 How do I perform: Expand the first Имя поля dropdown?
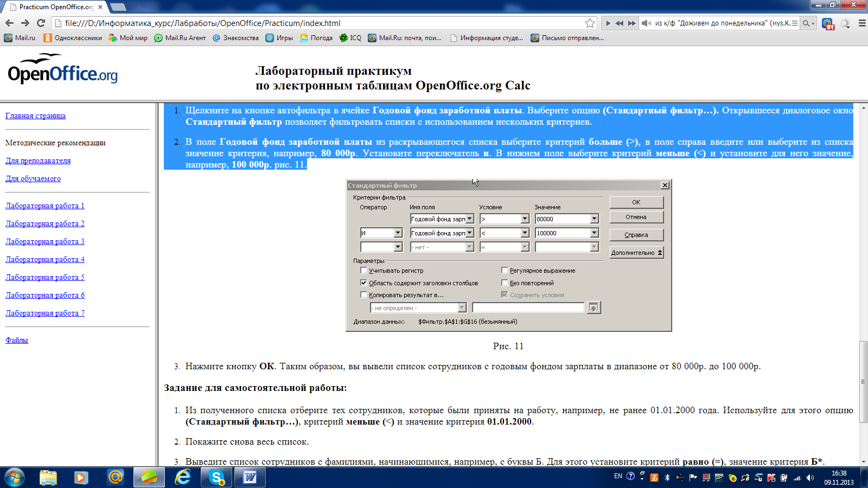point(470,219)
